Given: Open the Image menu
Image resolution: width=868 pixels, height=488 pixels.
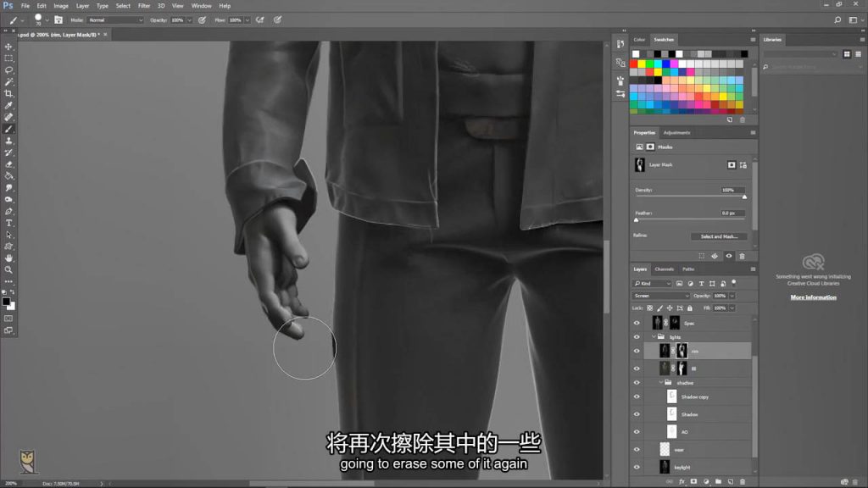Looking at the screenshot, I should 61,6.
